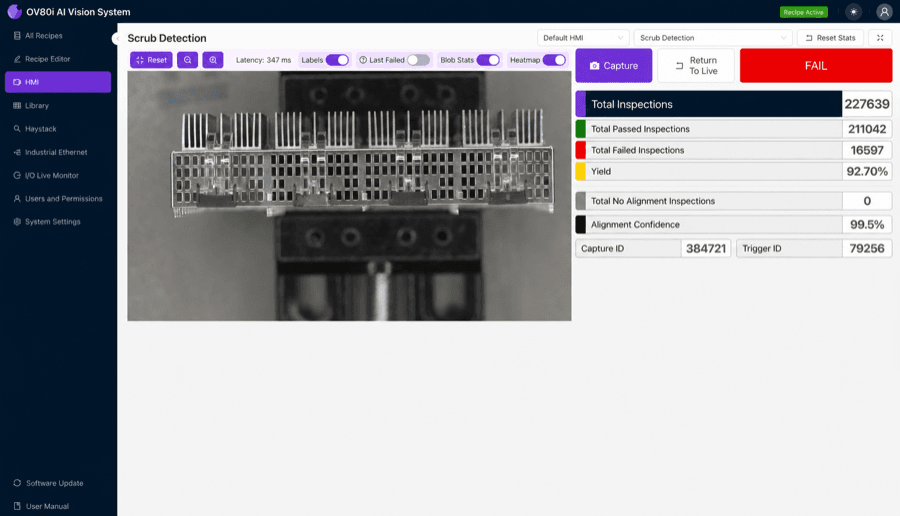Open the Default HMI dropdown
This screenshot has height=516, width=900.
(x=583, y=38)
